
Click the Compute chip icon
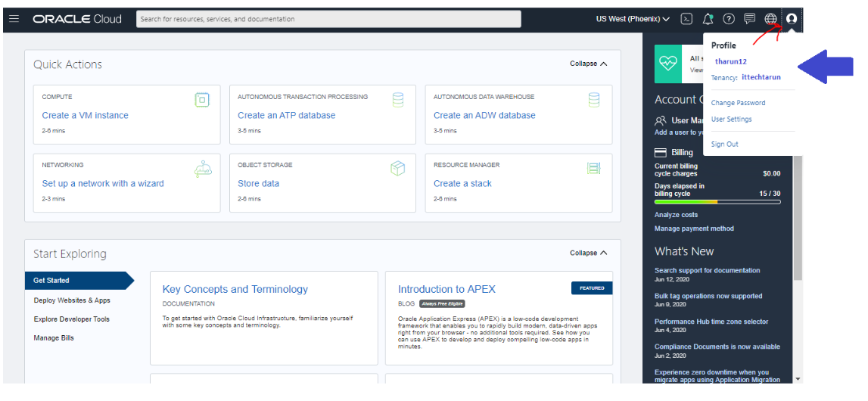point(203,100)
